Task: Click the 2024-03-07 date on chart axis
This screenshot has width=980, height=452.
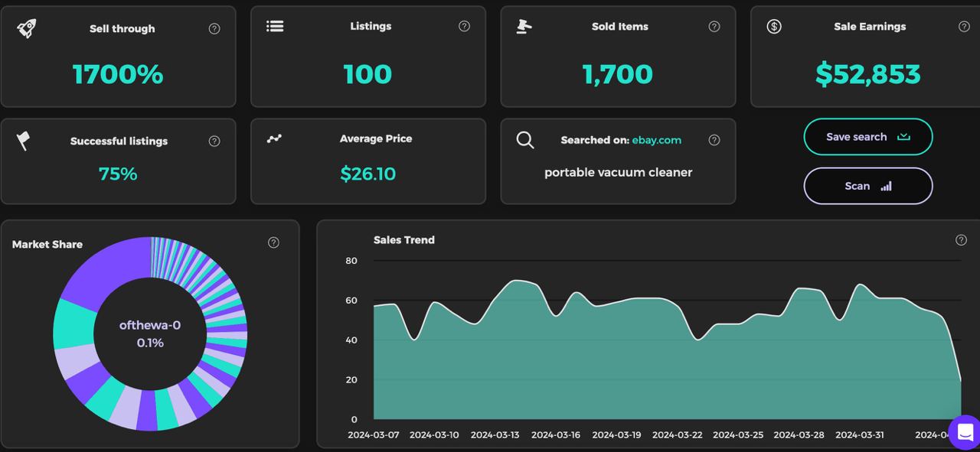Action: (373, 434)
